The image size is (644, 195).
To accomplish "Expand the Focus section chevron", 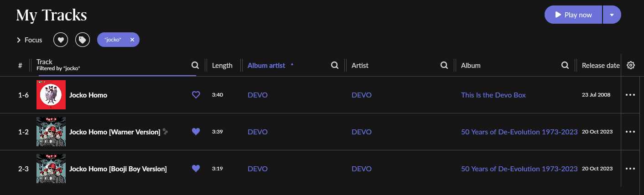I will tap(19, 40).
